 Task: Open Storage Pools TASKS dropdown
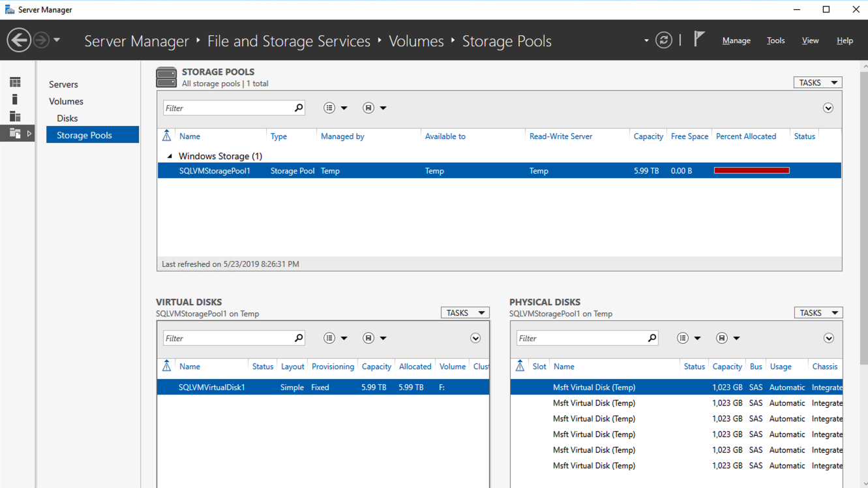coord(817,83)
